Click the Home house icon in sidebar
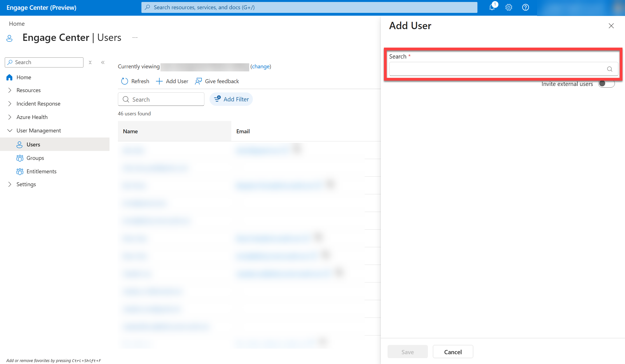 click(x=10, y=77)
